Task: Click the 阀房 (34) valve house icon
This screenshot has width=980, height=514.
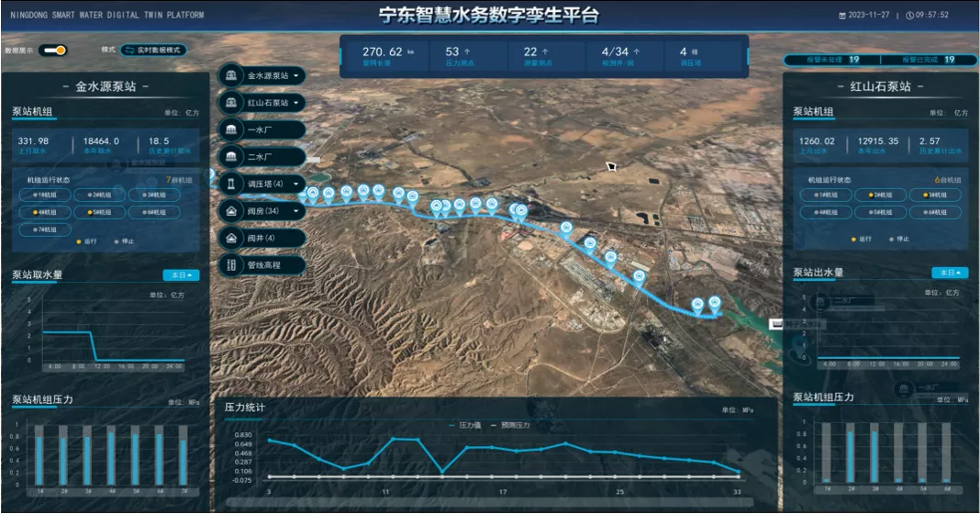Action: [230, 211]
